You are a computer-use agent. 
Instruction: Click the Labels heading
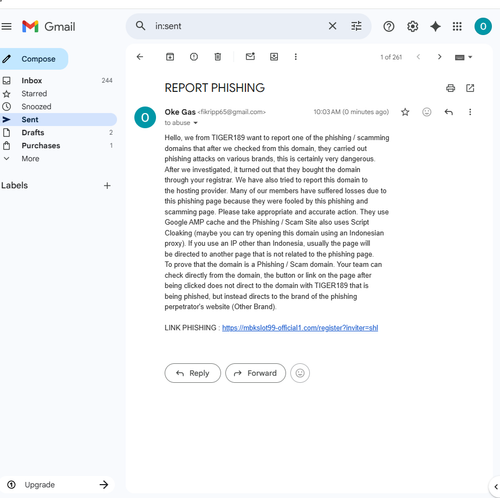pos(14,186)
